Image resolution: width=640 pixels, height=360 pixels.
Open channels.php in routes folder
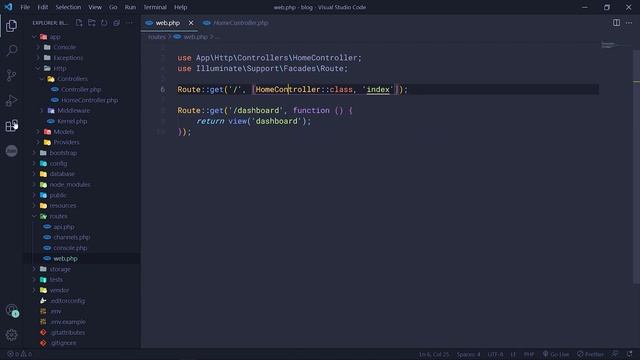point(82,237)
